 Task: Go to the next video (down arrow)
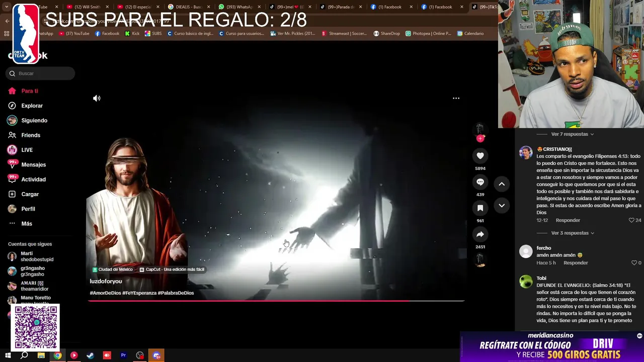click(x=502, y=206)
